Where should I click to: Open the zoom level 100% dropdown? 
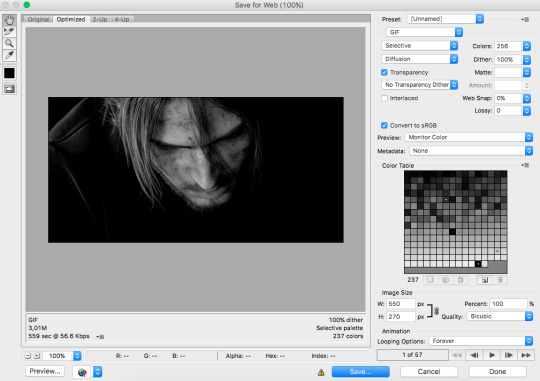tap(77, 356)
